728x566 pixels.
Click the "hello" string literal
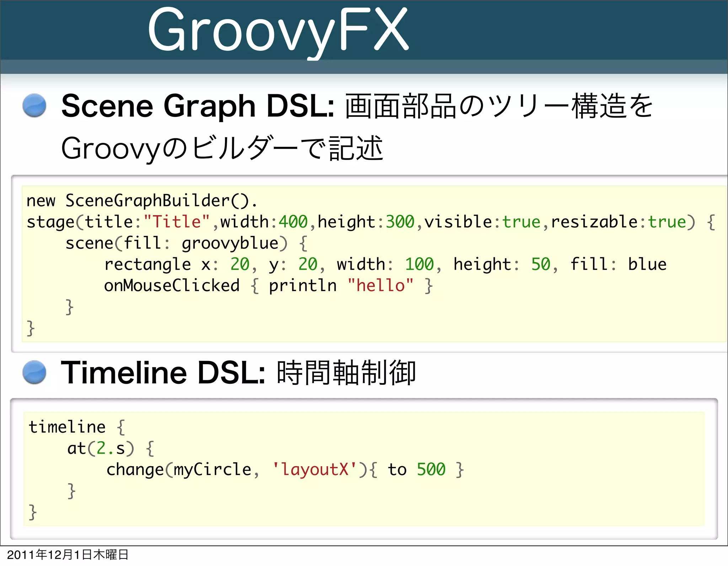[x=380, y=286]
